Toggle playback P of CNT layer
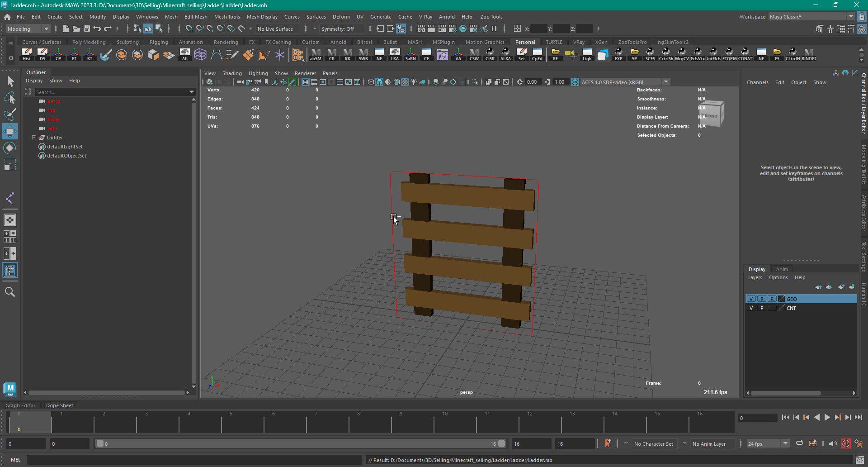The height and width of the screenshot is (467, 868). click(x=762, y=308)
